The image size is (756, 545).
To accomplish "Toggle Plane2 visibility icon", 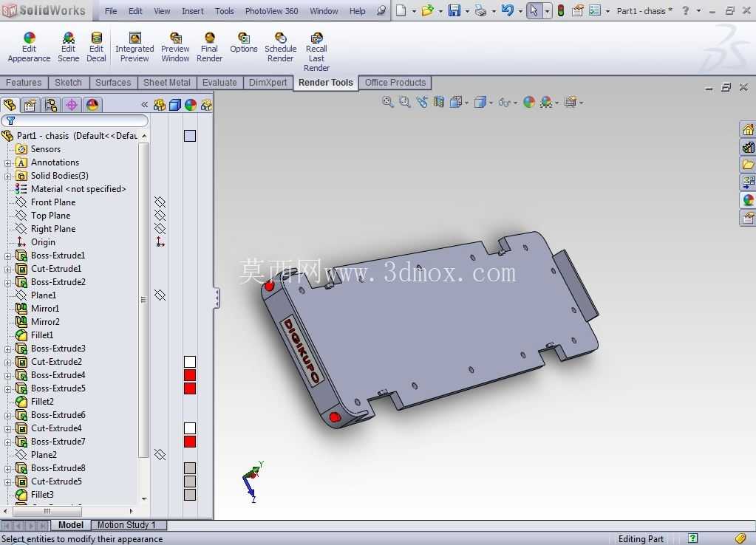I will pos(160,454).
